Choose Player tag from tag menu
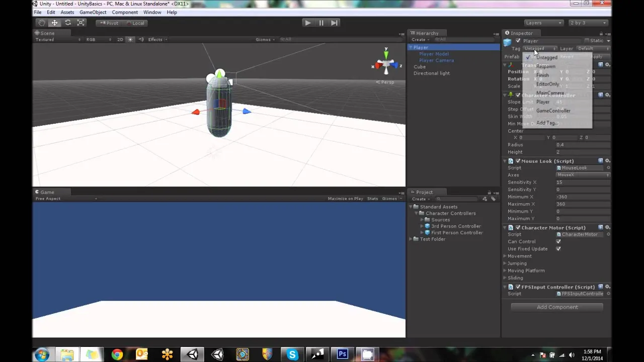The width and height of the screenshot is (644, 362). (x=557, y=102)
